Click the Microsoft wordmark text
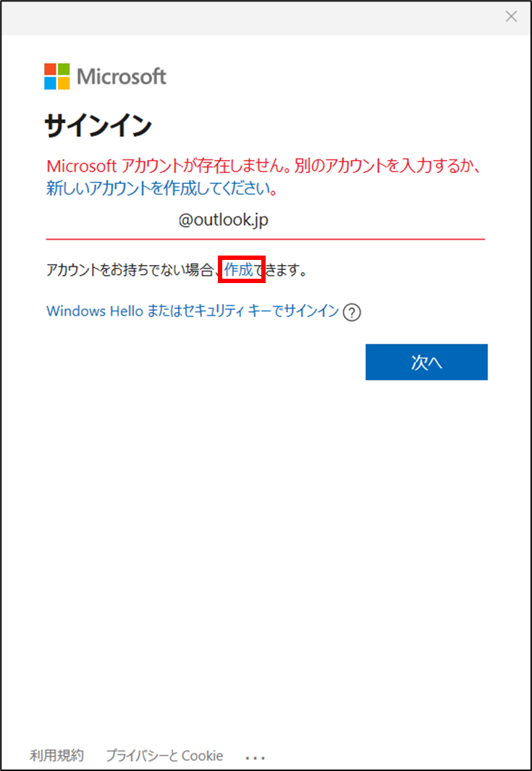Viewport: 532px width, 771px height. pos(122,77)
